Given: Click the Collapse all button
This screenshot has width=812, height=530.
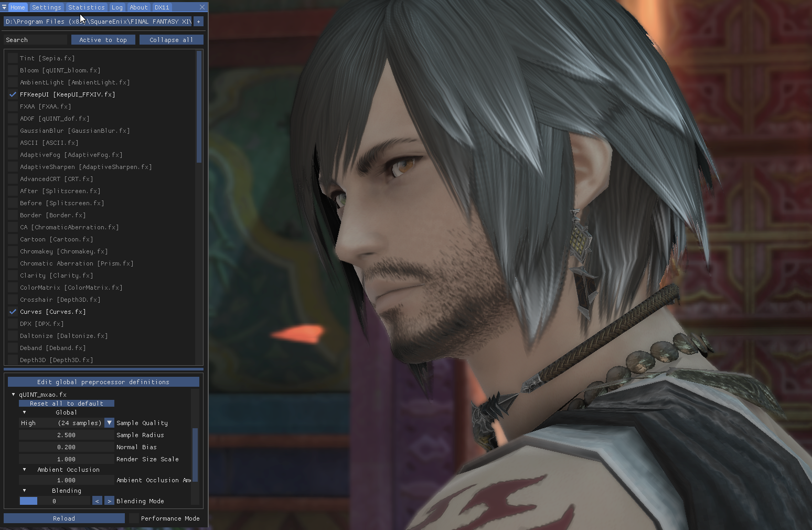Looking at the screenshot, I should pos(171,40).
